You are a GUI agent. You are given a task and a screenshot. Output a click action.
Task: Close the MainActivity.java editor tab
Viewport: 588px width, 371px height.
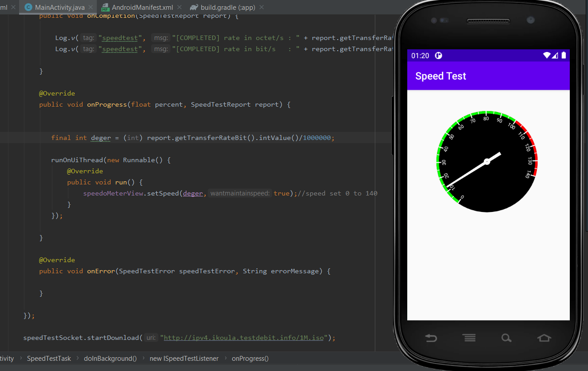pyautogui.click(x=91, y=8)
